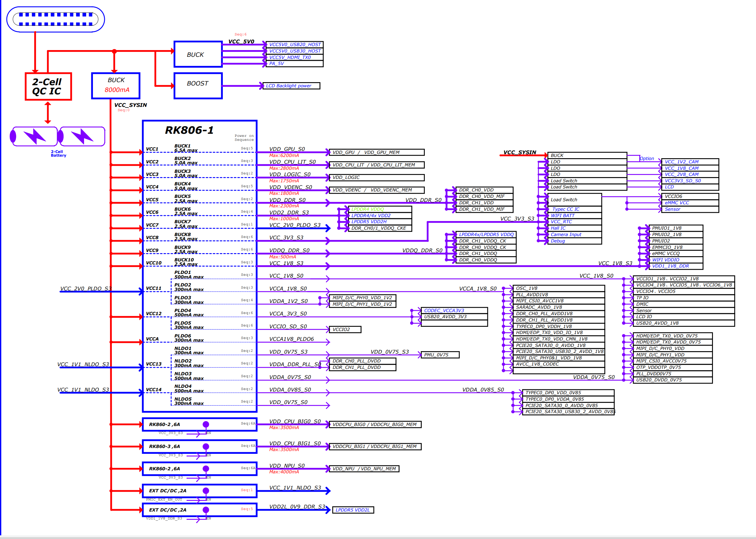Image resolution: width=756 pixels, height=539 pixels.
Task: Click the Typec CC IC entry
Action: click(575, 209)
